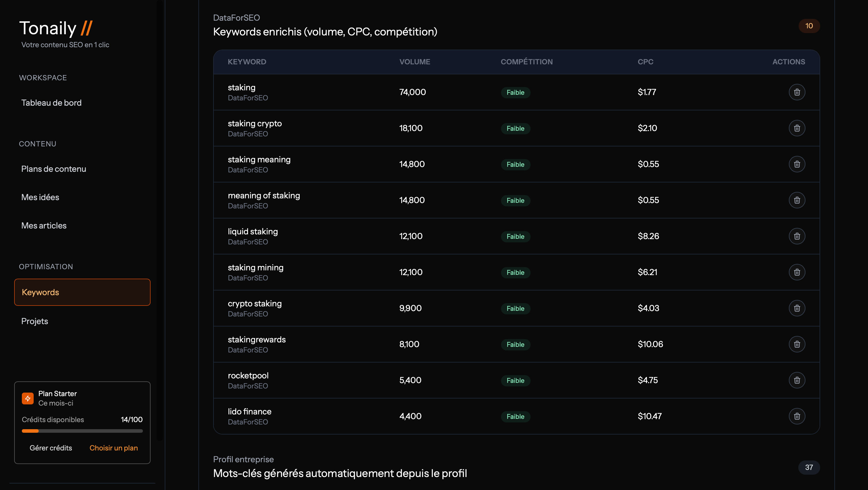The image size is (868, 490).
Task: Click Gérer crédits button
Action: pyautogui.click(x=50, y=448)
